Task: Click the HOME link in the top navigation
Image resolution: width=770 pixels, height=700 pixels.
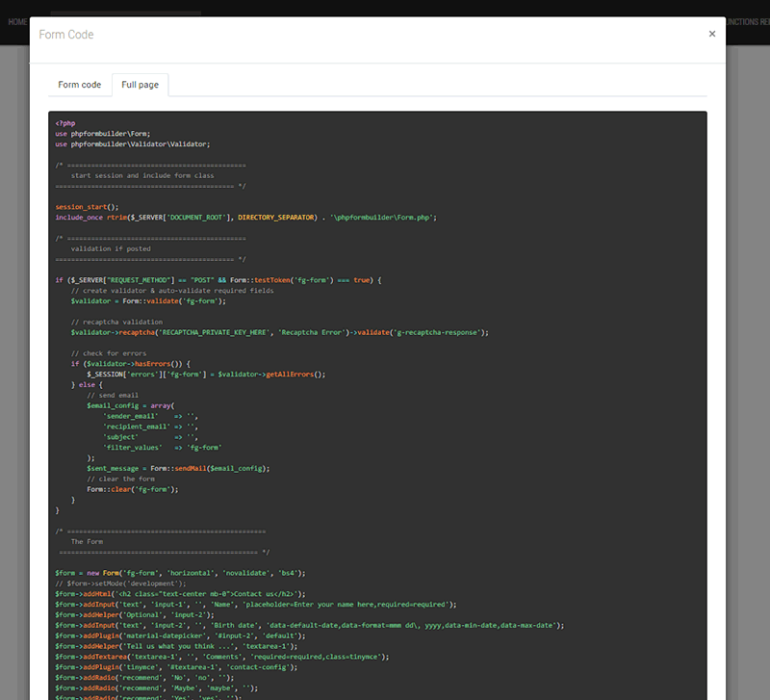Action: pos(17,21)
